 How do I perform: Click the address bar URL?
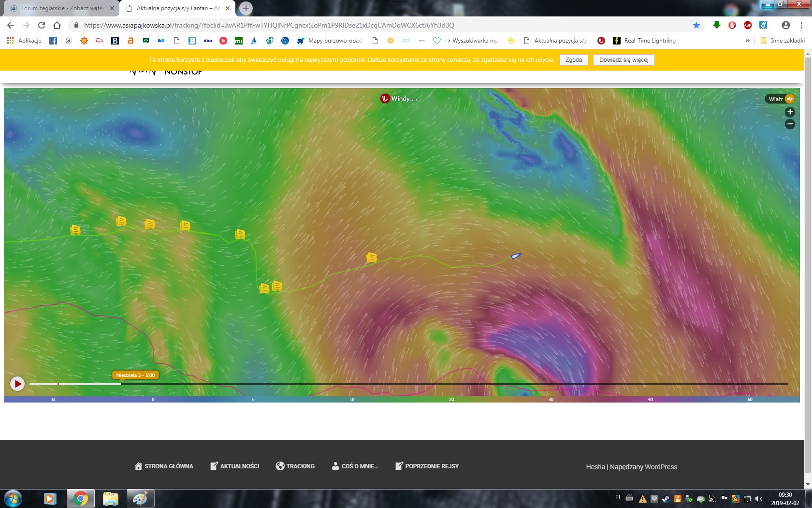[269, 25]
